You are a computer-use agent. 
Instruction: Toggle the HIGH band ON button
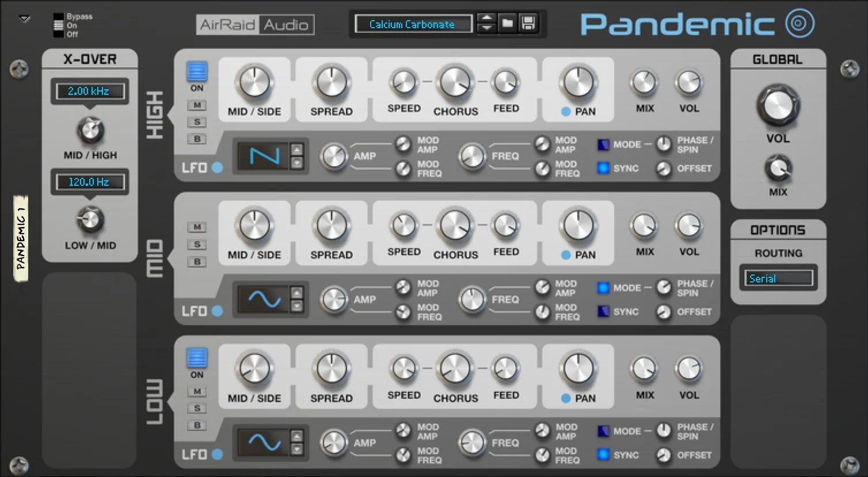click(197, 72)
